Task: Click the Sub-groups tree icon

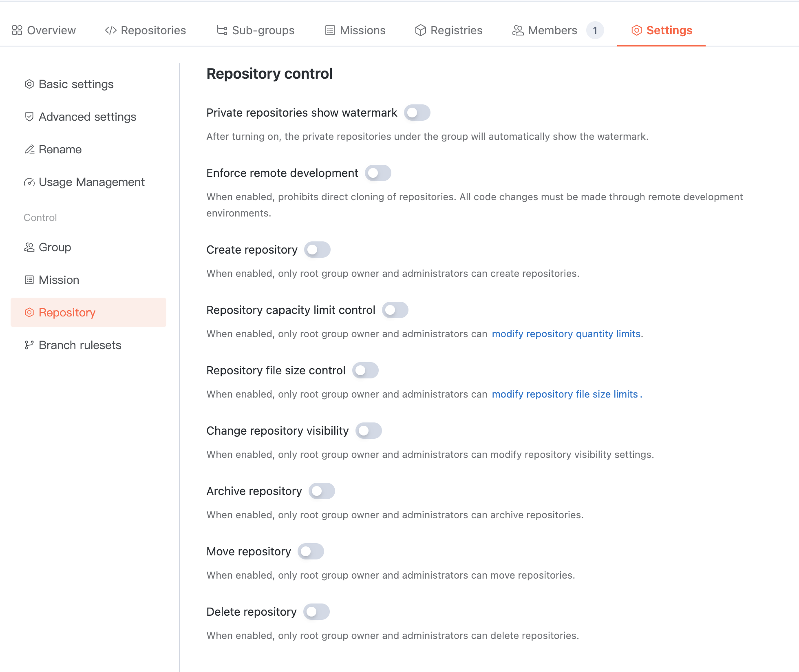Action: click(222, 30)
